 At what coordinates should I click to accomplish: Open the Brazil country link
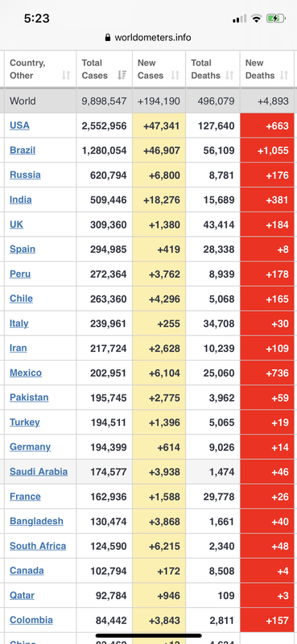(x=23, y=150)
